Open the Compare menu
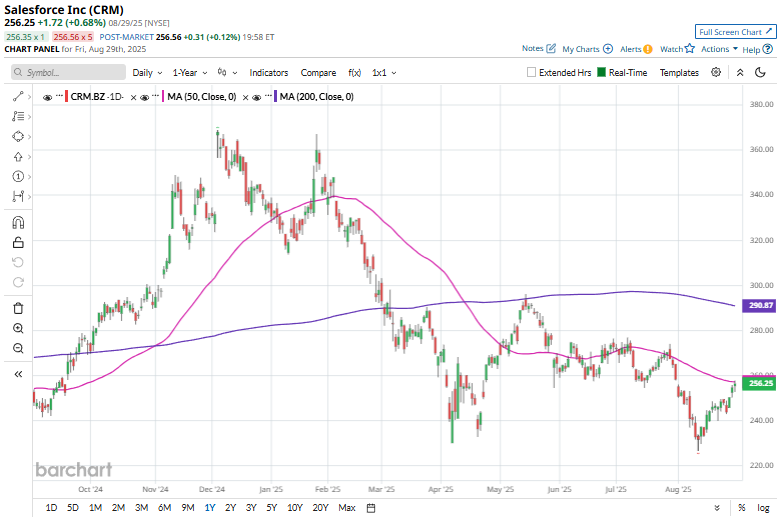This screenshot has height=523, width=781. [x=318, y=73]
